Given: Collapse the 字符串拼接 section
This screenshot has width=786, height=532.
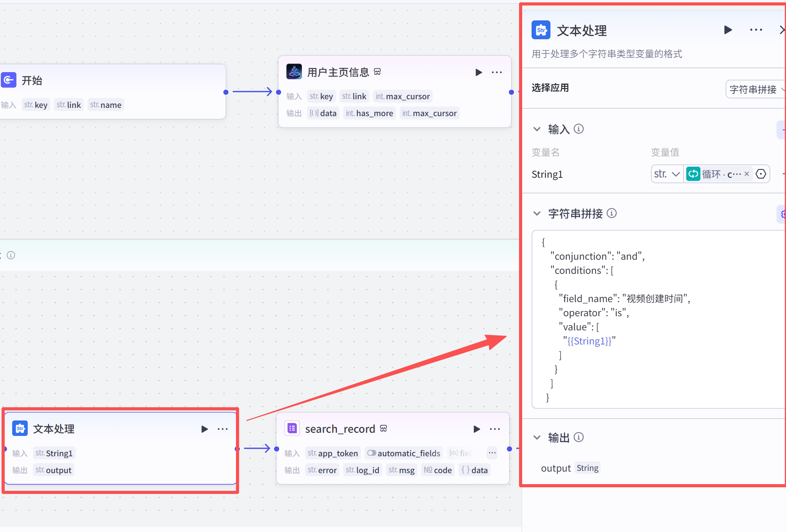Looking at the screenshot, I should (x=537, y=213).
